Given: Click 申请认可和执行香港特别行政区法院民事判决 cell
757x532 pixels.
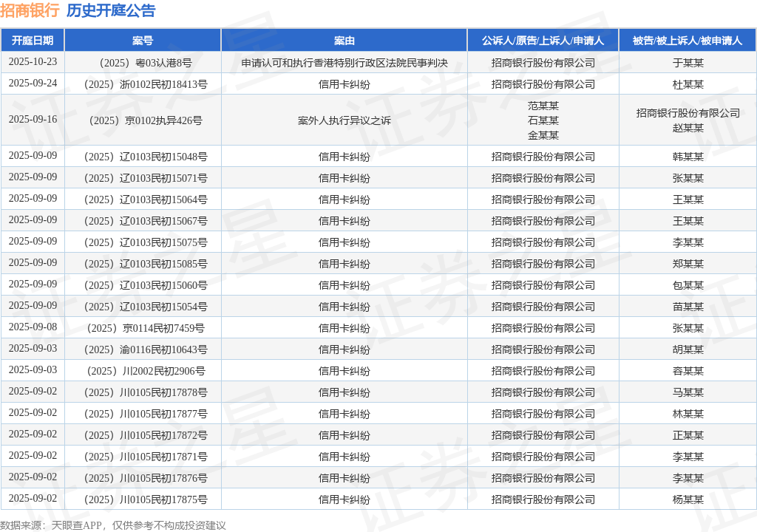Looking at the screenshot, I should (344, 63).
